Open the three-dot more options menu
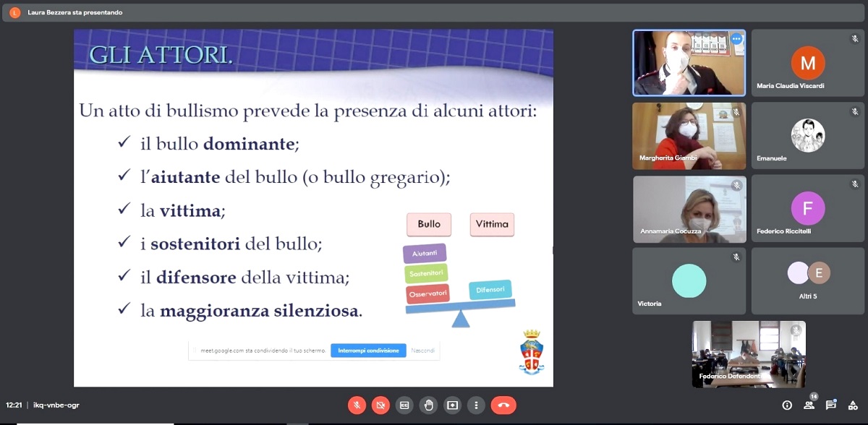Image resolution: width=868 pixels, height=425 pixels. click(x=476, y=405)
